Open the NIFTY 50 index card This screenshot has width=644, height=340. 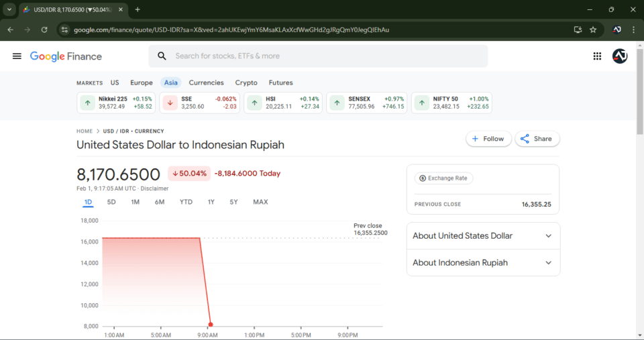(451, 103)
